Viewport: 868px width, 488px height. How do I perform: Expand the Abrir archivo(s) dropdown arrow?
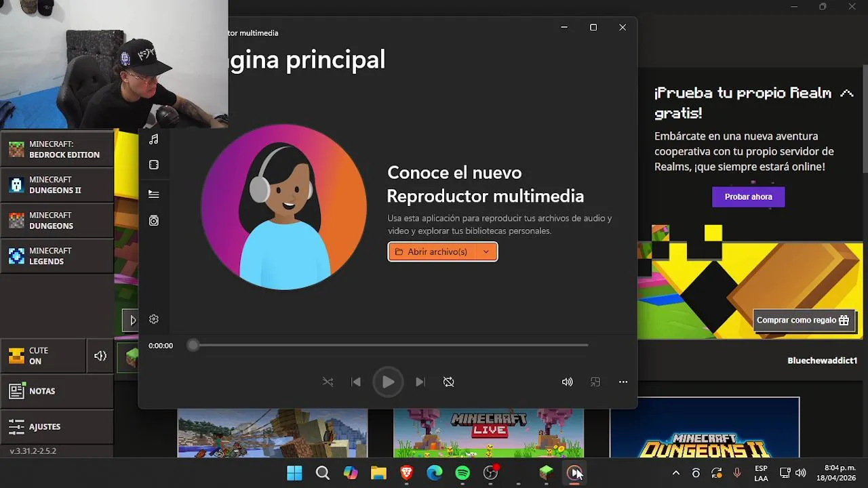click(486, 251)
